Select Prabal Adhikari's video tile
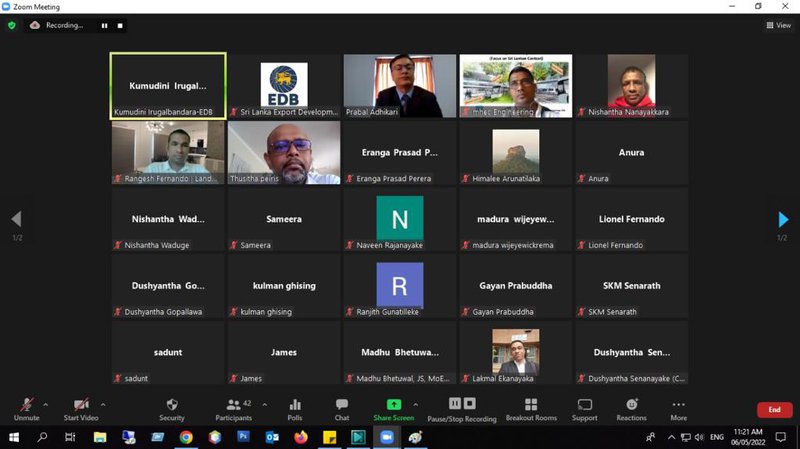 click(x=400, y=86)
